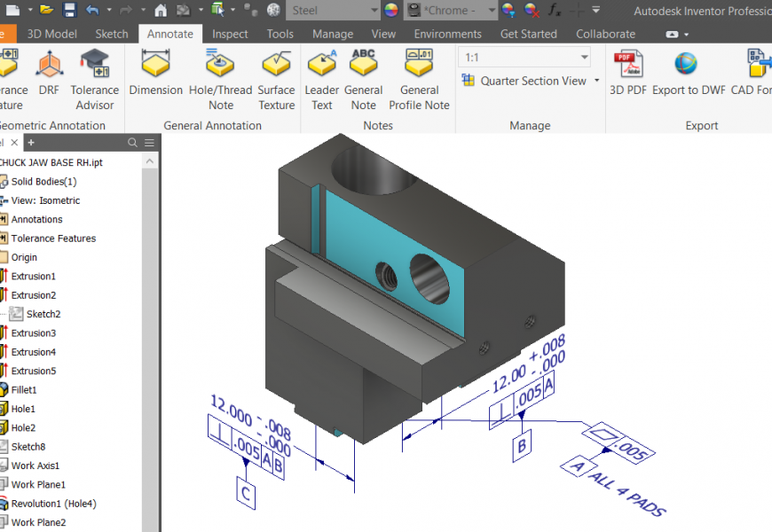Add a Leader Text note
This screenshot has width=772, height=532.
point(321,80)
